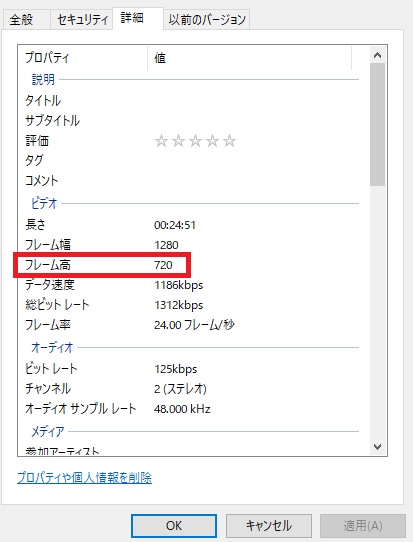Viewport: 413px width, 542px height.
Task: Open the セキュリティ tab
Action: [x=82, y=20]
